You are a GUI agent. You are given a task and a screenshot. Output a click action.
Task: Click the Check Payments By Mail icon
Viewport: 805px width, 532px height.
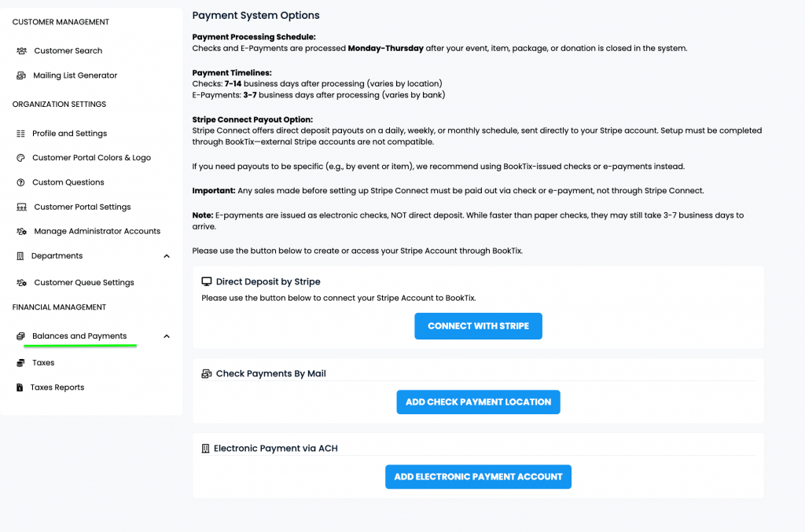[x=206, y=373]
